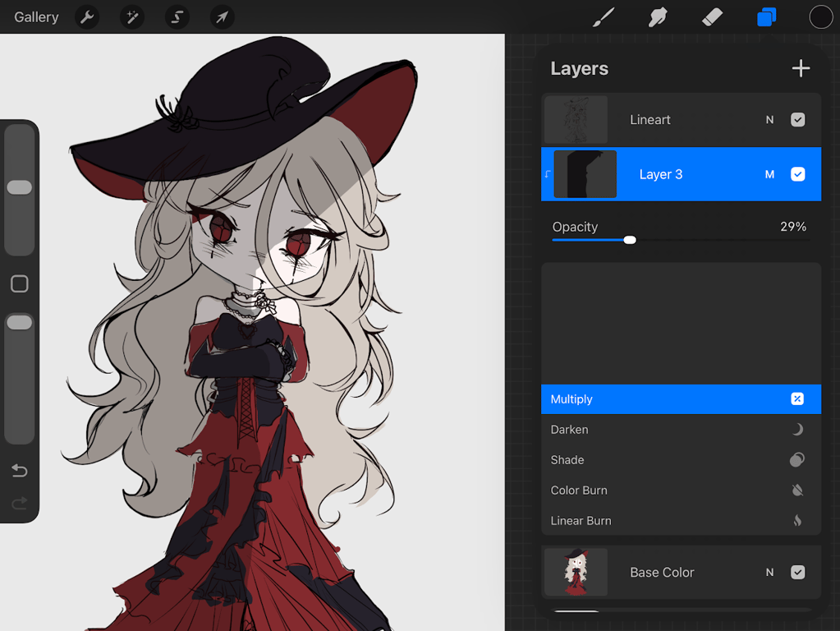Image resolution: width=840 pixels, height=631 pixels.
Task: Tap the undo arrow in sidebar
Action: [19, 471]
